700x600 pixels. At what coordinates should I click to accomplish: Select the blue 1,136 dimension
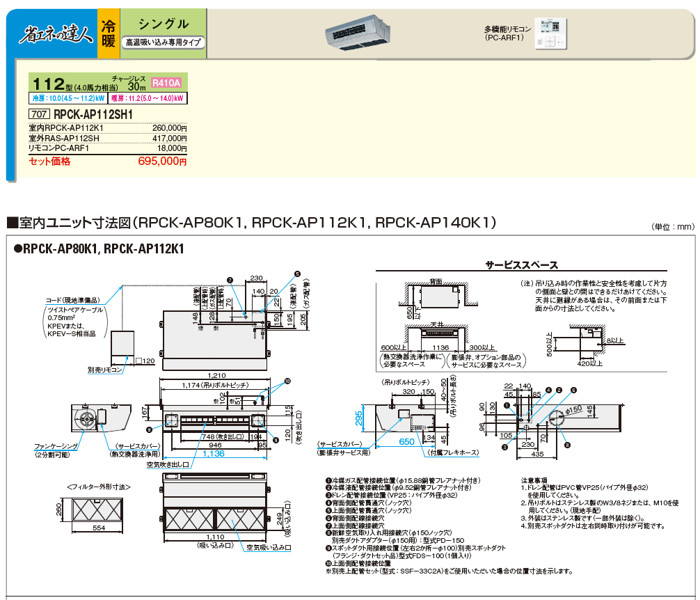pyautogui.click(x=214, y=454)
